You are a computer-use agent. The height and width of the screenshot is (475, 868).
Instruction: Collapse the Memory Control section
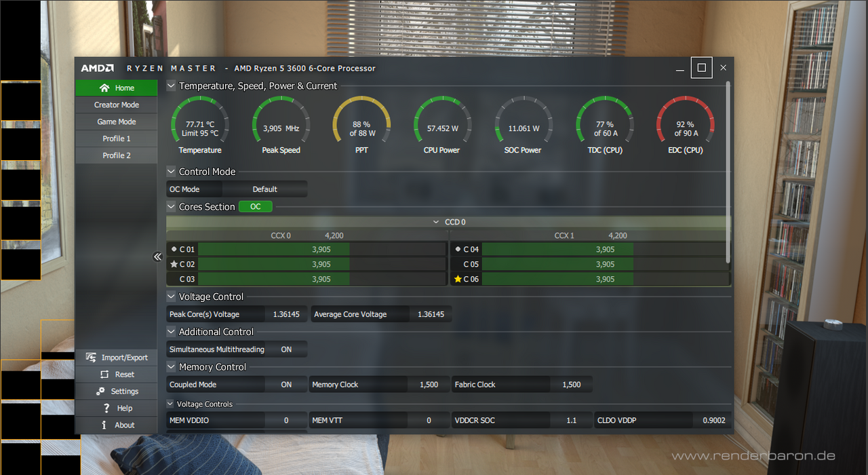[171, 367]
